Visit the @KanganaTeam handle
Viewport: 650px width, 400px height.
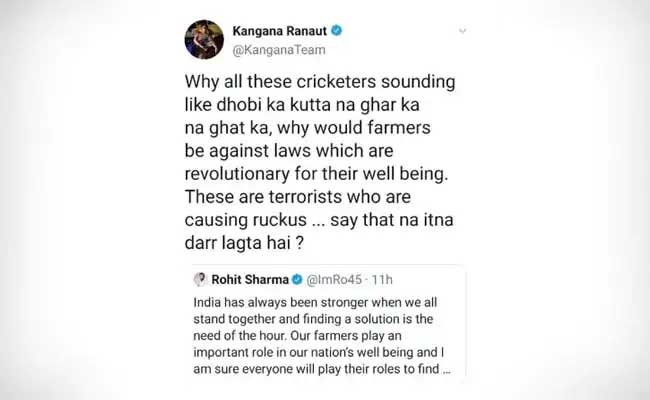[279, 50]
